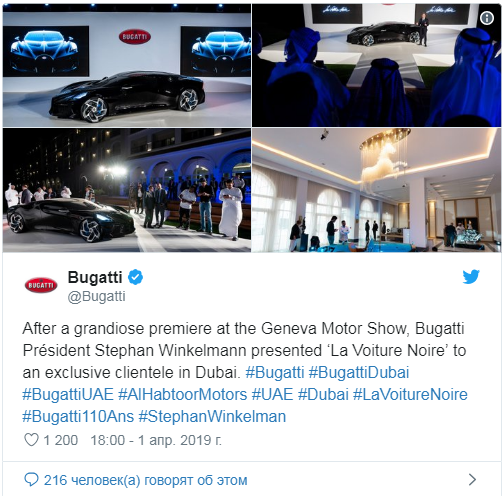Open the #Bugatti110Ans hashtag

[78, 417]
